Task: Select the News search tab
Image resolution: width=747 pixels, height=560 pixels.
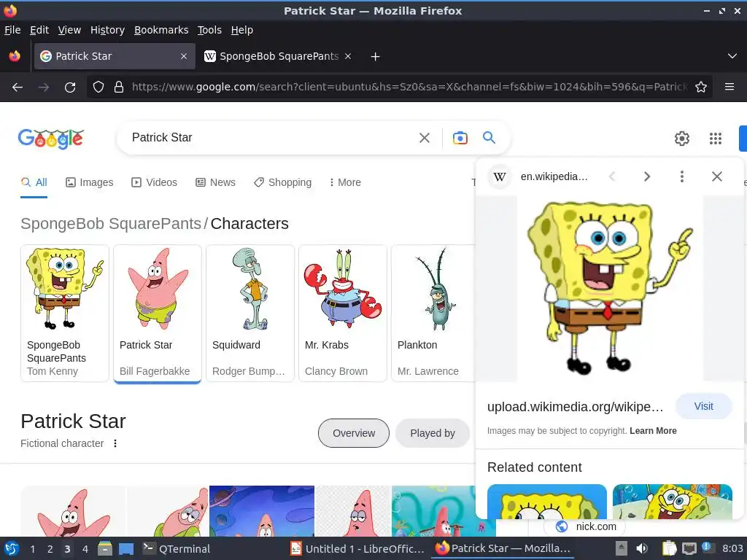Action: (216, 182)
